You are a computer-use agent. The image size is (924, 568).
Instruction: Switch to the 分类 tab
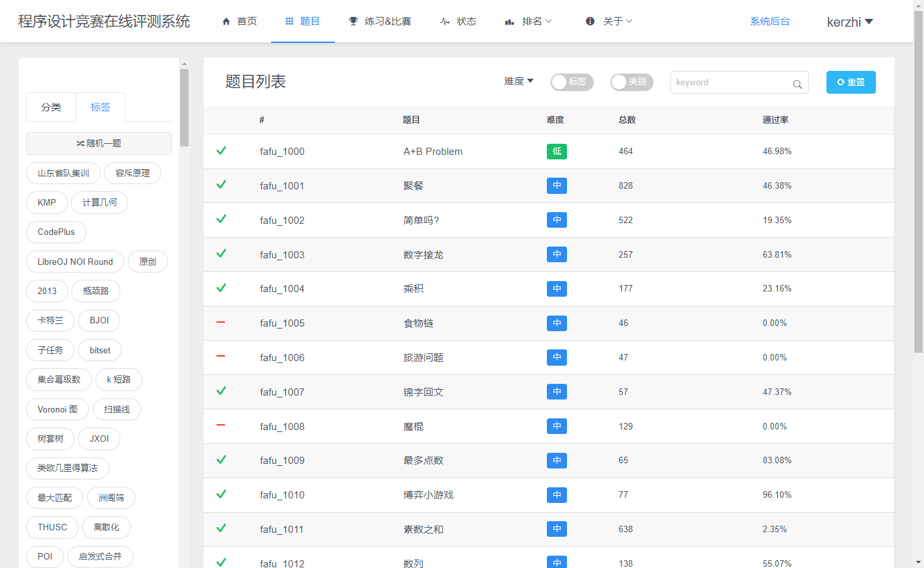point(51,107)
